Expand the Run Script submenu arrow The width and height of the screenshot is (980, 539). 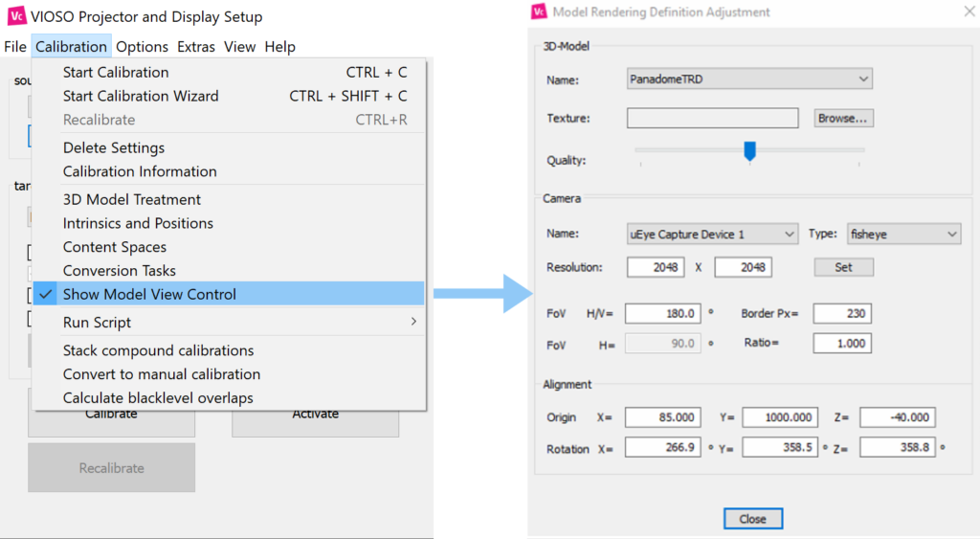[x=413, y=323]
